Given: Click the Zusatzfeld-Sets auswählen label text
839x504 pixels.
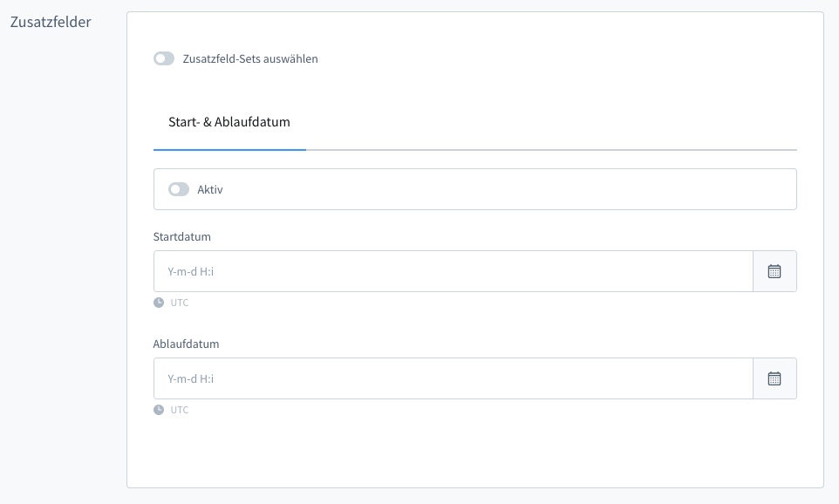Looking at the screenshot, I should [250, 59].
